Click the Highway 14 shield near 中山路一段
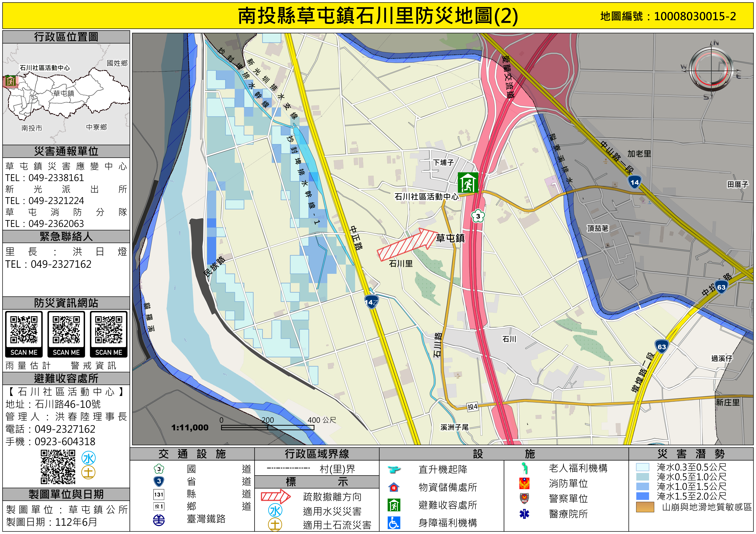This screenshot has width=756, height=534. (634, 182)
